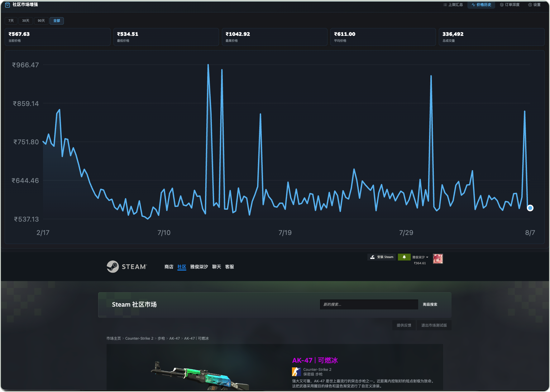
Task: Click the ₹611.00 平均价格 card
Action: 383,37
